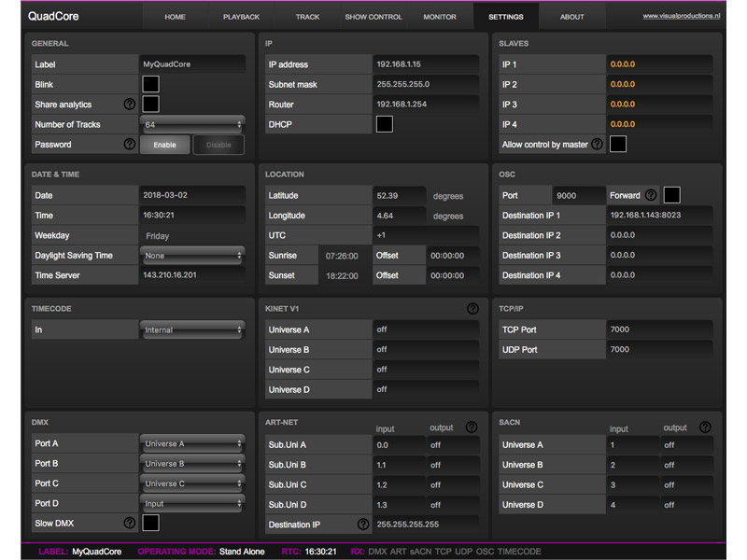
Task: Click the sACN panel help icon
Action: coord(704,427)
